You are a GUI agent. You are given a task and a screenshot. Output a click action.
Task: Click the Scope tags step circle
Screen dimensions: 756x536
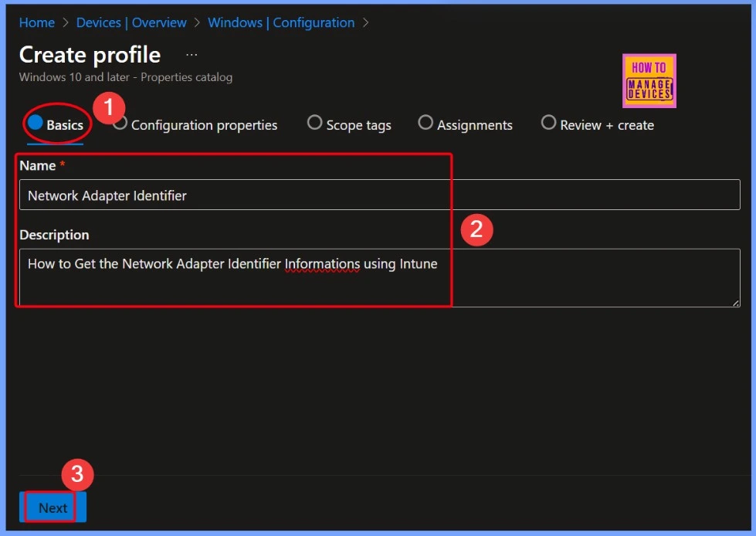[x=314, y=123]
